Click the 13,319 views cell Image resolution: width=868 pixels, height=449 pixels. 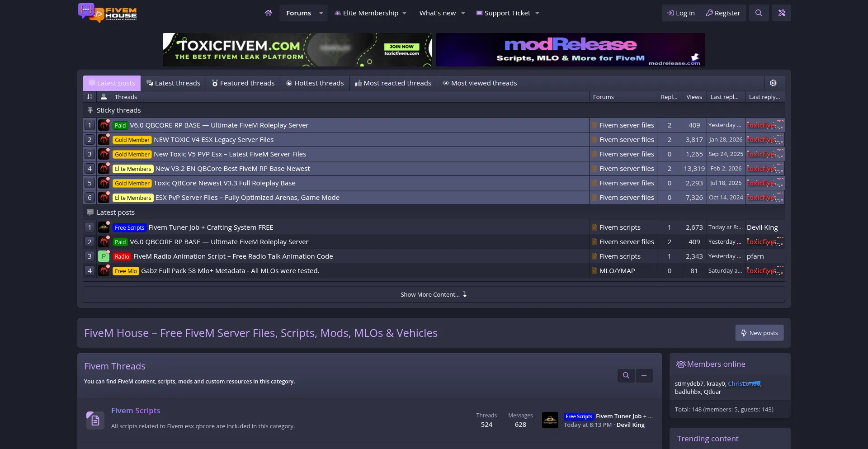(694, 169)
